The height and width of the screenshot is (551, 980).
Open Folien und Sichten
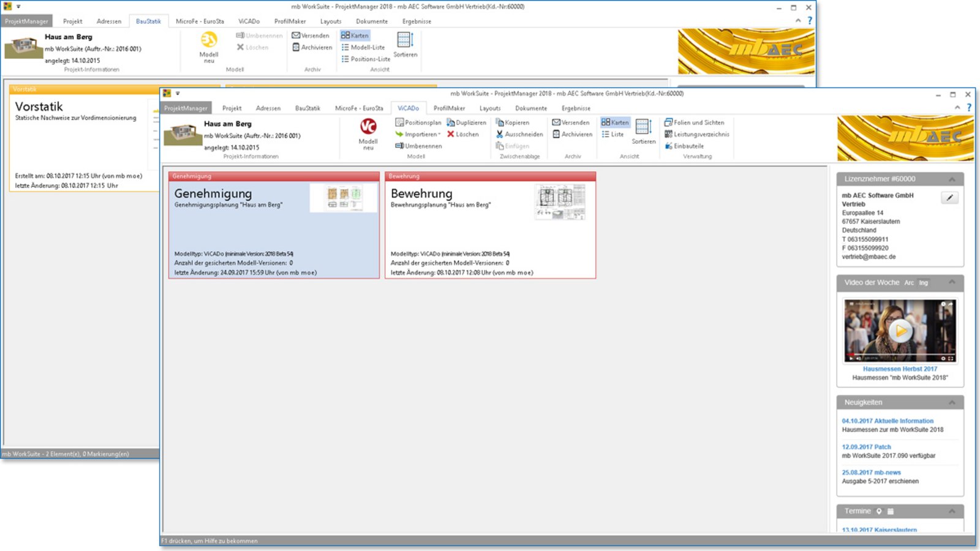pos(694,122)
